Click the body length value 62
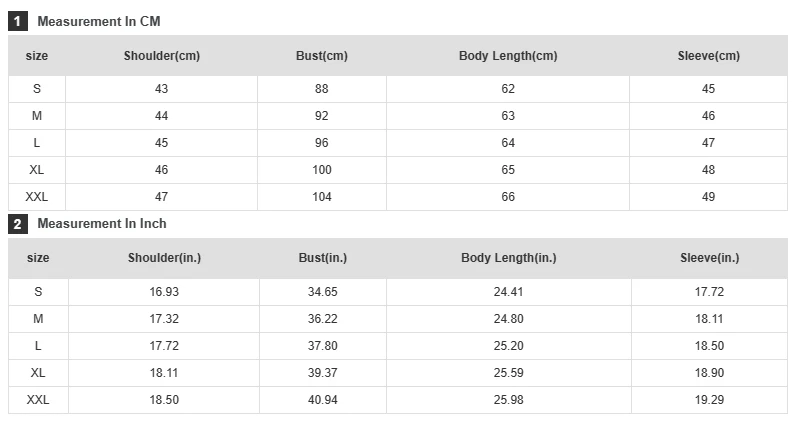The image size is (797, 423). click(x=508, y=89)
